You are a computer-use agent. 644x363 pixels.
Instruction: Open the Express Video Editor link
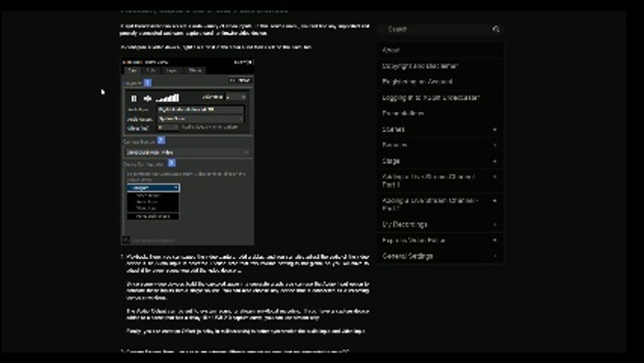click(x=414, y=240)
